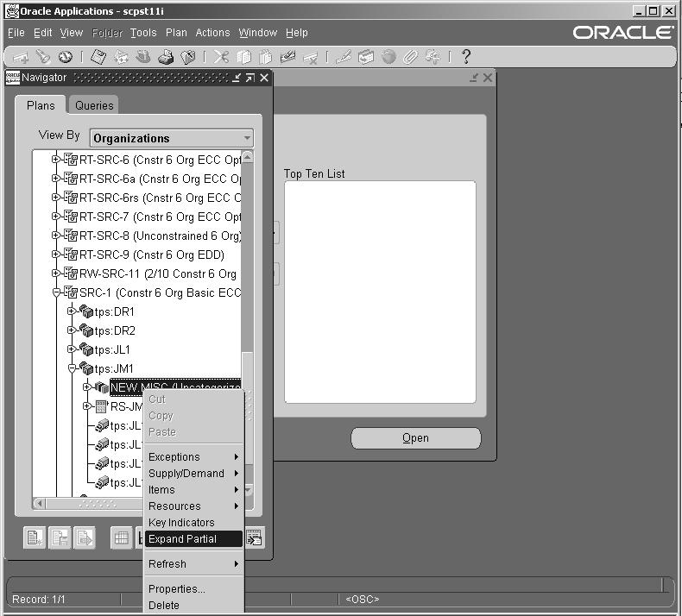Select tree row 'RT-SRC-9 (Cnstr 6 Org EDD)'
The height and width of the screenshot is (616, 682).
point(152,255)
